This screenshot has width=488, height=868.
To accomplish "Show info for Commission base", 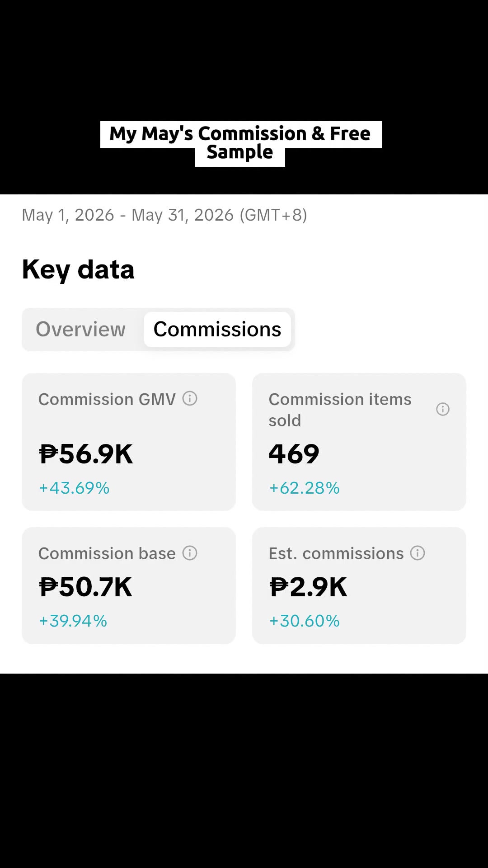I will tap(190, 553).
